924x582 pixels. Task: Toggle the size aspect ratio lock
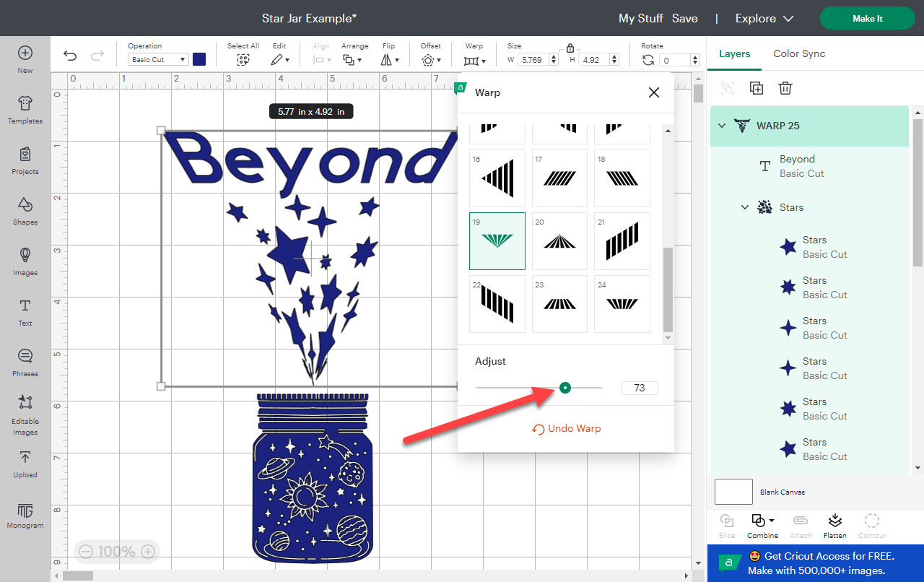[570, 47]
